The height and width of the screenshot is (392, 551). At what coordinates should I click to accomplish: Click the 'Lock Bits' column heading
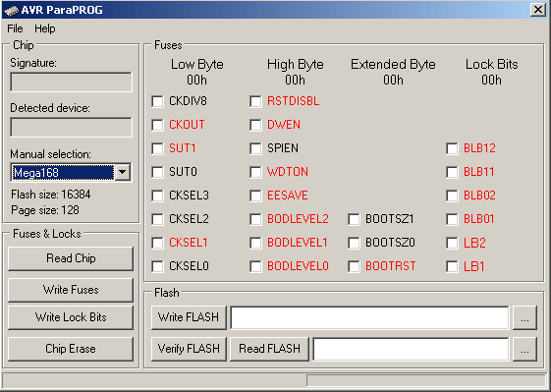[x=492, y=64]
